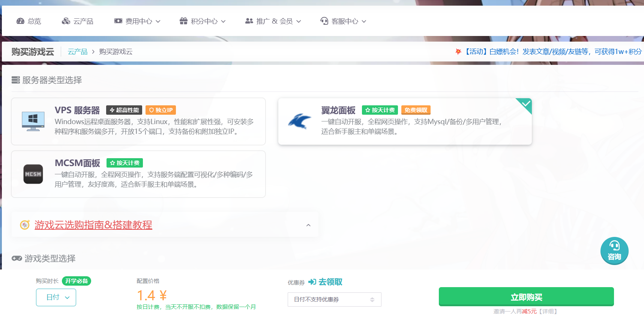Open the 积分中心 menu
The image size is (644, 316).
pyautogui.click(x=203, y=21)
